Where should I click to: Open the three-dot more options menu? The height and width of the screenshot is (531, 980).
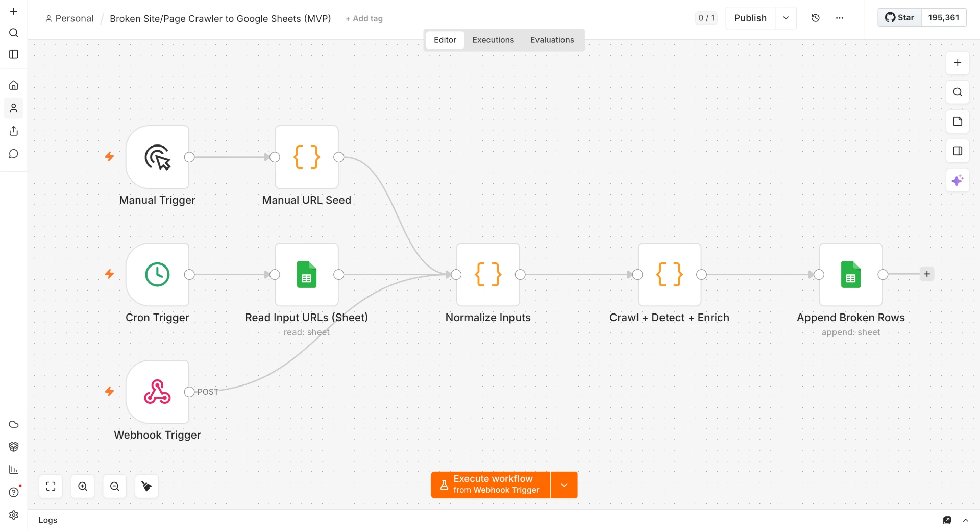pyautogui.click(x=840, y=18)
